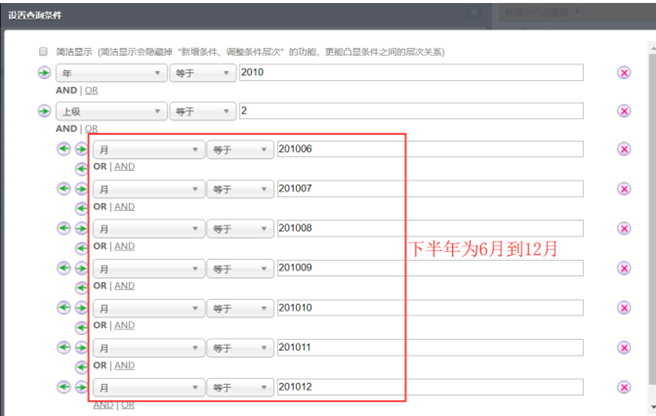The height and width of the screenshot is (416, 656).
Task: Open the 月 field dropdown on the 201009 row
Action: [149, 269]
